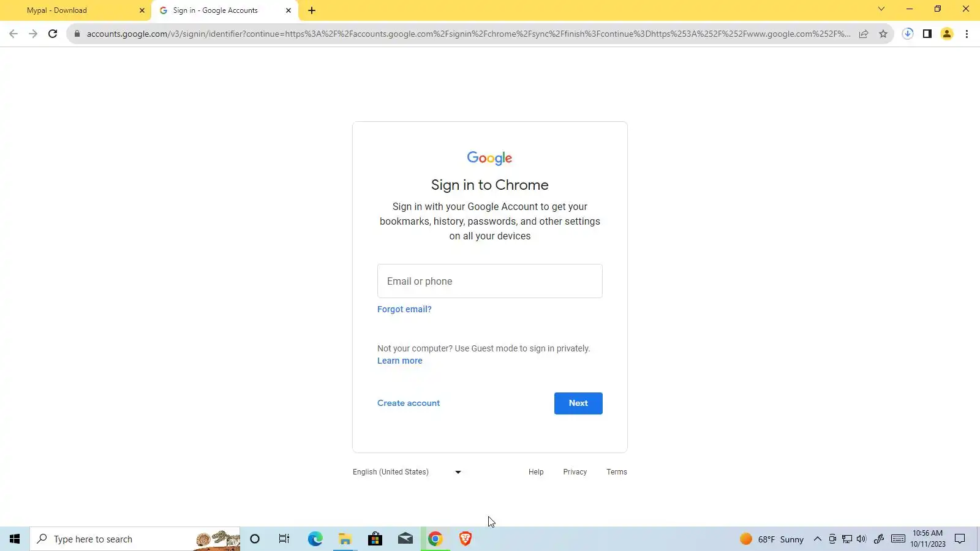Viewport: 980px width, 551px height.
Task: Toggle the browser side panel
Action: coord(927,34)
